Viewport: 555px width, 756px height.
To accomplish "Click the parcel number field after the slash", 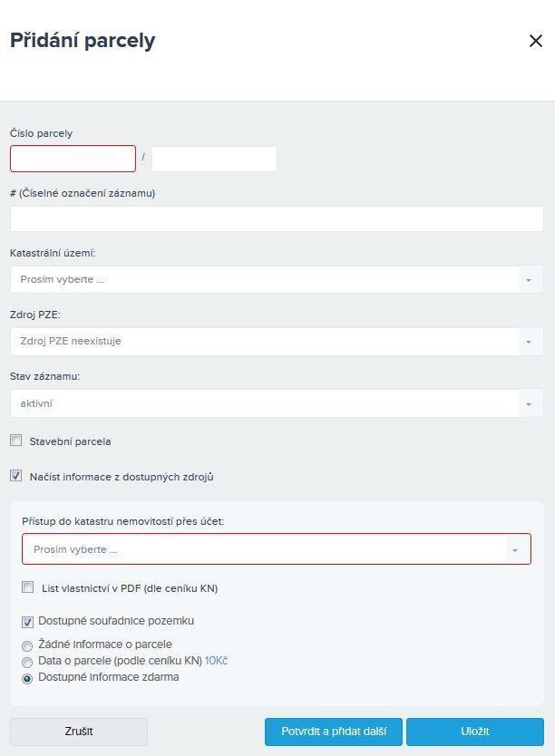I will point(215,159).
